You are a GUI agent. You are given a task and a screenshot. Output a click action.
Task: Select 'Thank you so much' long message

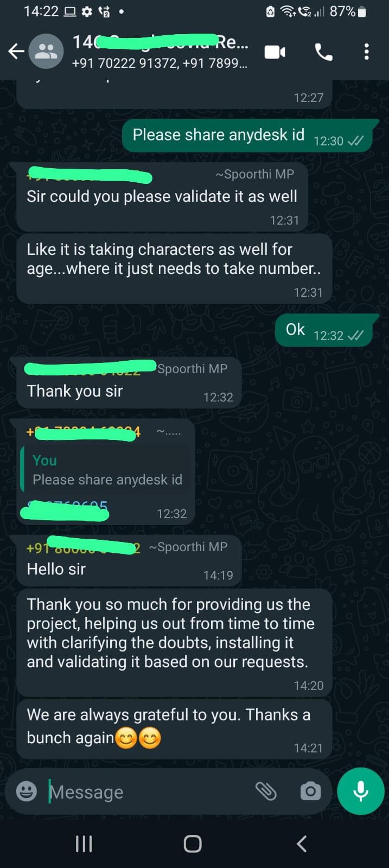(x=174, y=643)
